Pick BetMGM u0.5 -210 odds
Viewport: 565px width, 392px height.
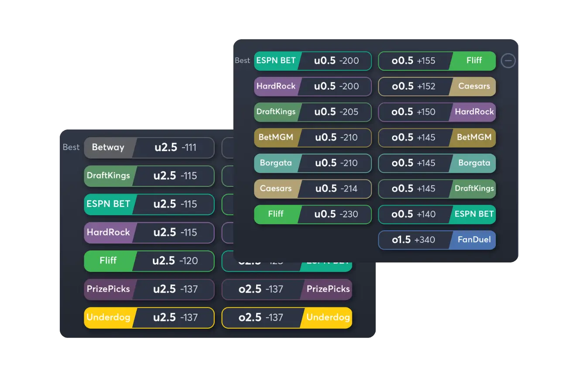[313, 137]
